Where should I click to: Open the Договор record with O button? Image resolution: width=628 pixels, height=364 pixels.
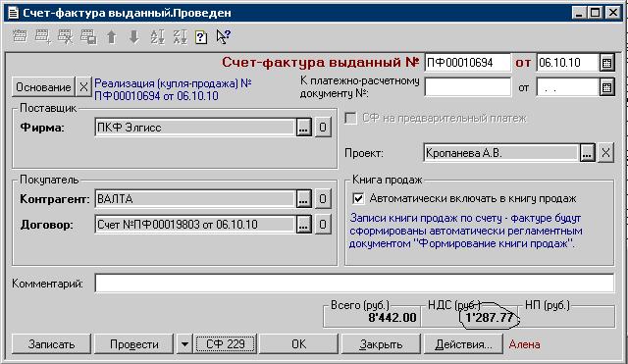pyautogui.click(x=323, y=225)
